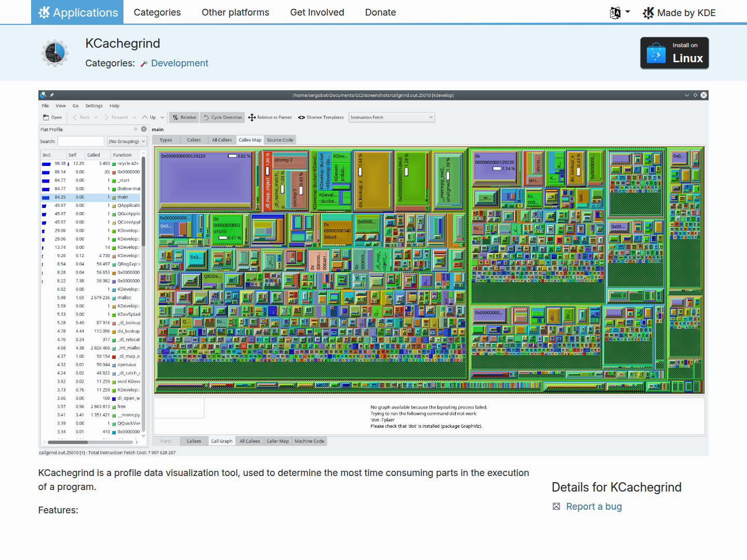747x560 pixels.
Task: Sort by the Incl. column header
Action: 54,155
